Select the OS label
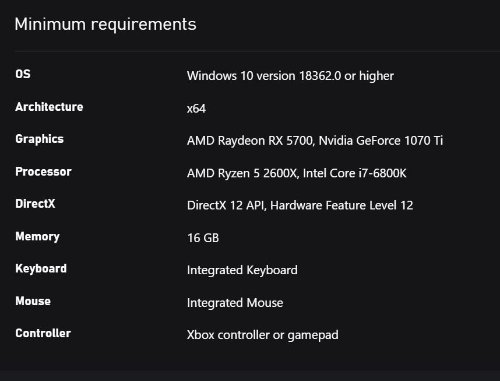Viewport: 500px width, 381px height. coord(23,74)
